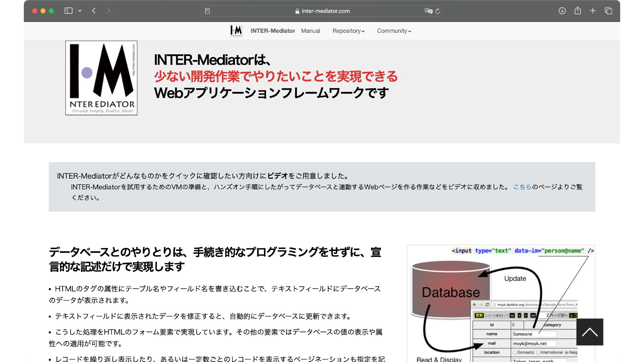Click the text INTER-Mediatorは、
The height and width of the screenshot is (362, 644).
click(212, 60)
